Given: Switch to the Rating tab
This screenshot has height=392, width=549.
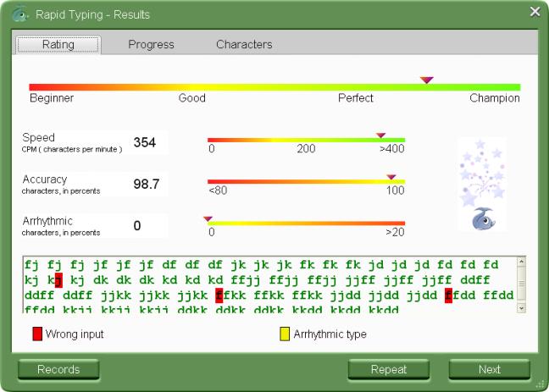Looking at the screenshot, I should (x=58, y=45).
